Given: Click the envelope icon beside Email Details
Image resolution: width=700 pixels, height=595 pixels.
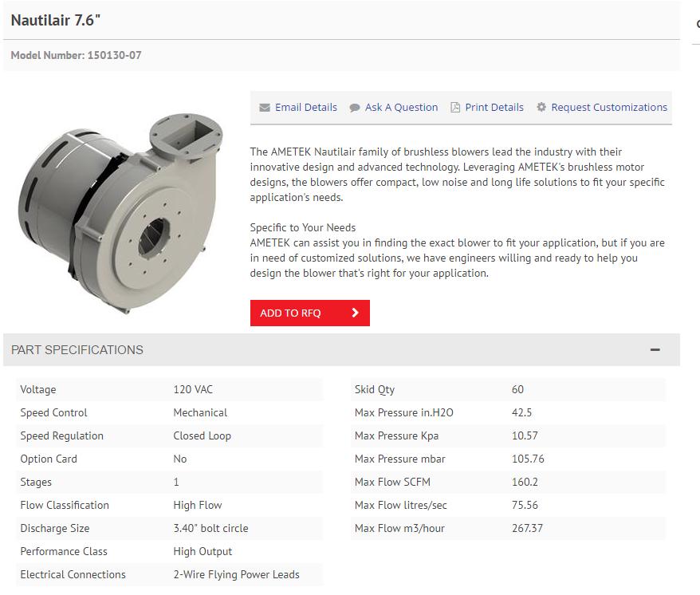Looking at the screenshot, I should 264,107.
